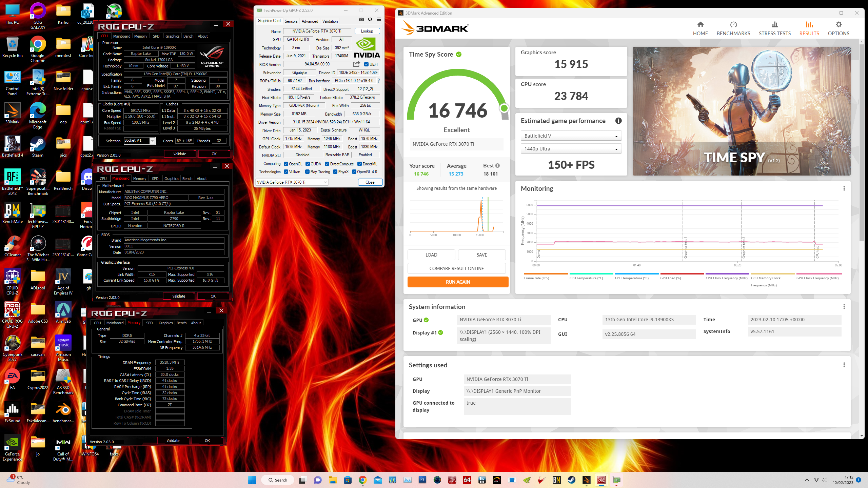Open Cyberpunk 2077 desktop shortcut
The width and height of the screenshot is (868, 488).
click(x=13, y=348)
